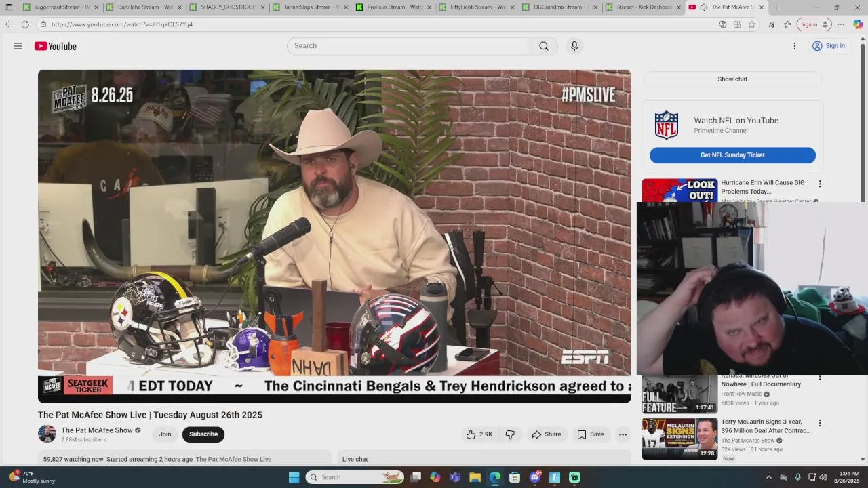The width and height of the screenshot is (868, 488).
Task: Open Microsoft Store from taskbar
Action: click(x=515, y=477)
